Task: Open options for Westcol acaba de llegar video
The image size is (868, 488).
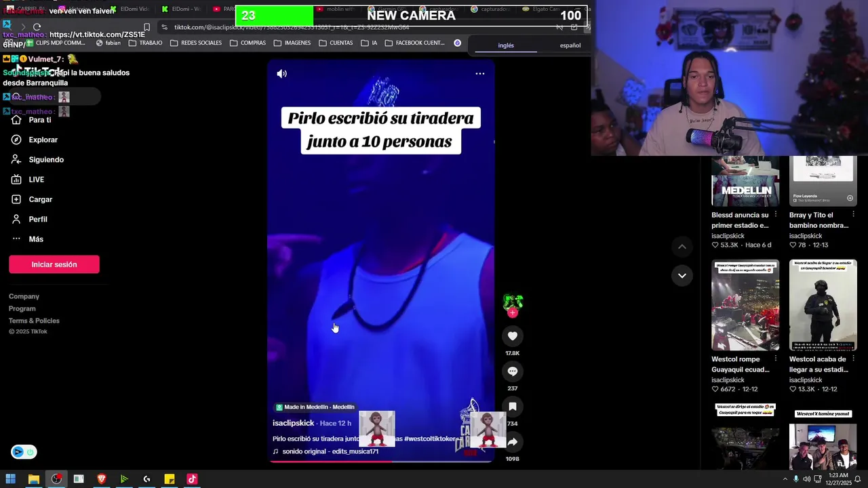Action: coord(854,359)
